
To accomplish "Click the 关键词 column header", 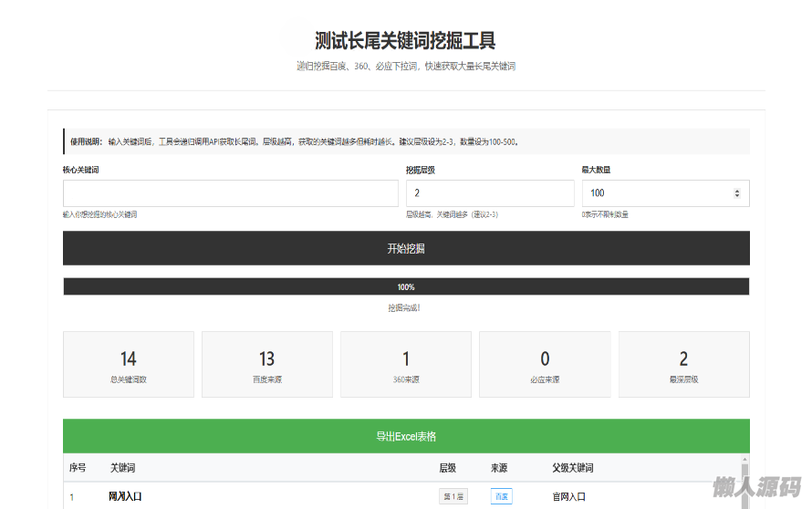I will (x=122, y=468).
